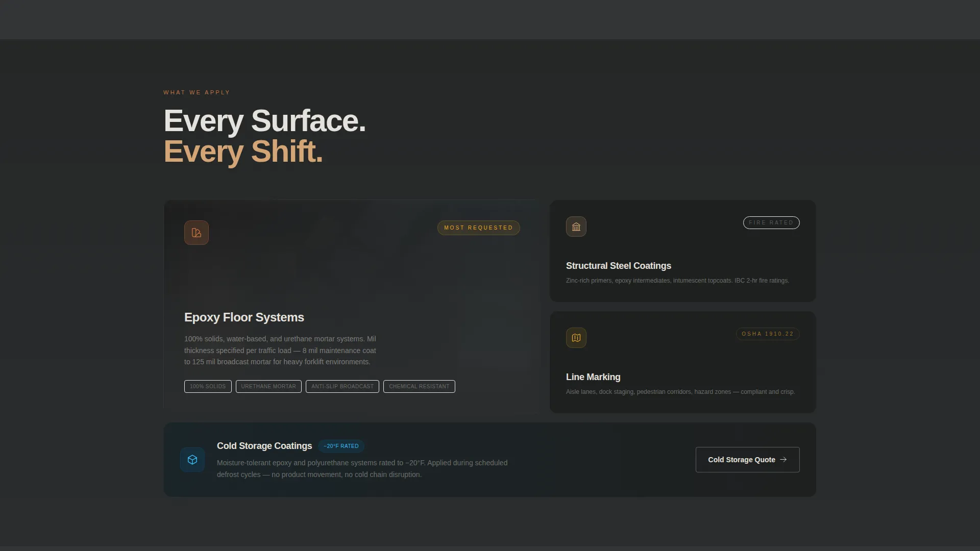Click the What We Apply label
Viewport: 980px width, 551px height.
click(x=197, y=92)
